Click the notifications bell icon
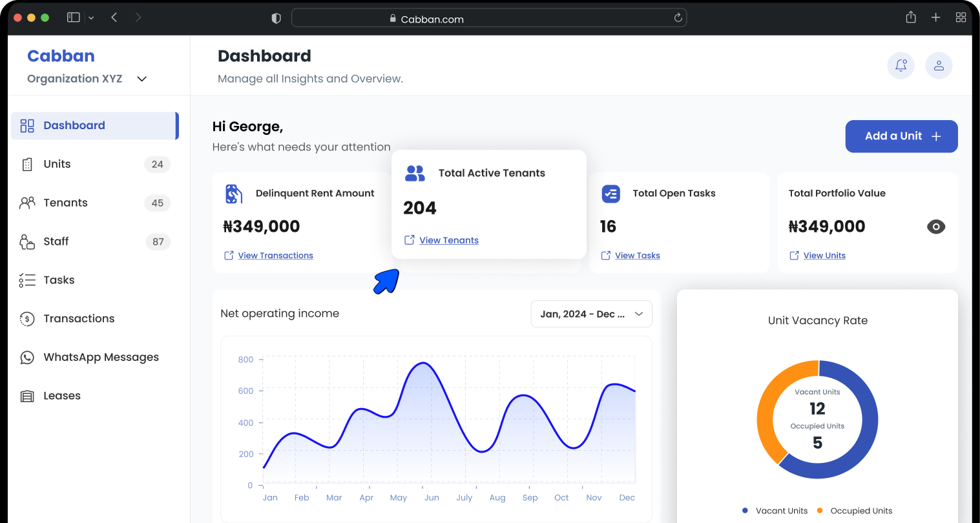 pos(901,65)
